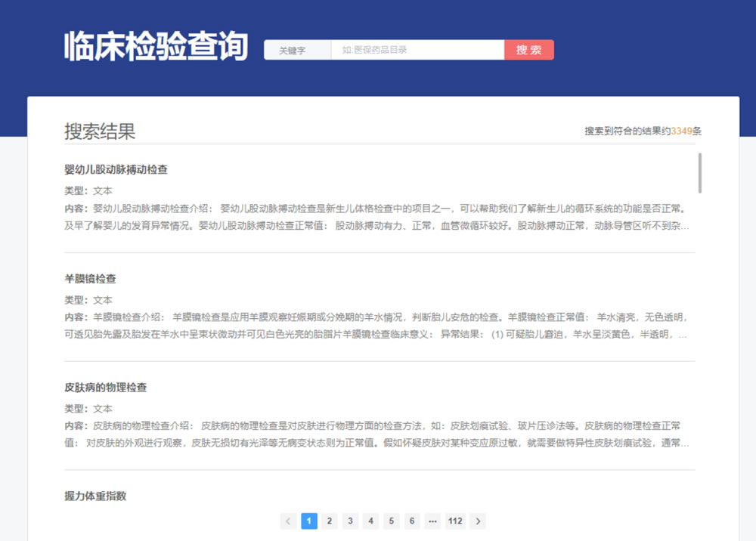Jump to page 4
The image size is (756, 541).
(x=370, y=521)
